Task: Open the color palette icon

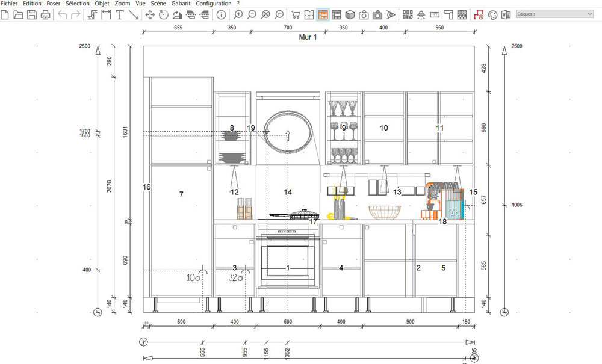Action: pos(492,14)
